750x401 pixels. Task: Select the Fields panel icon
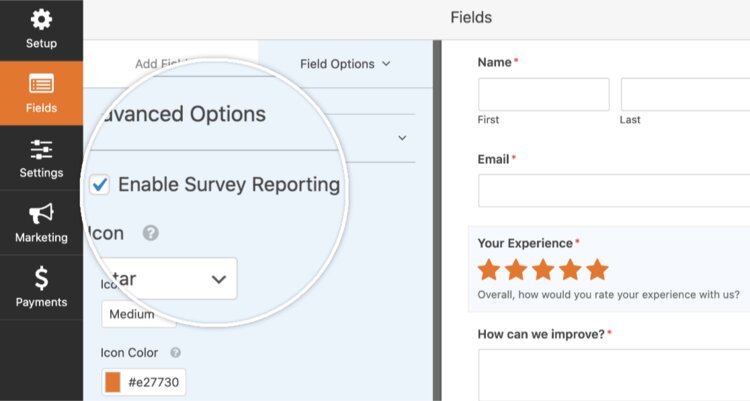[x=41, y=85]
